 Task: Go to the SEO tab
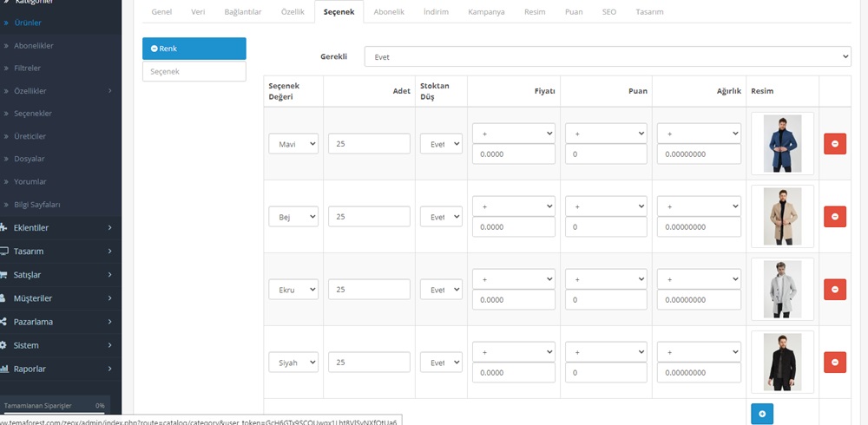pos(608,12)
